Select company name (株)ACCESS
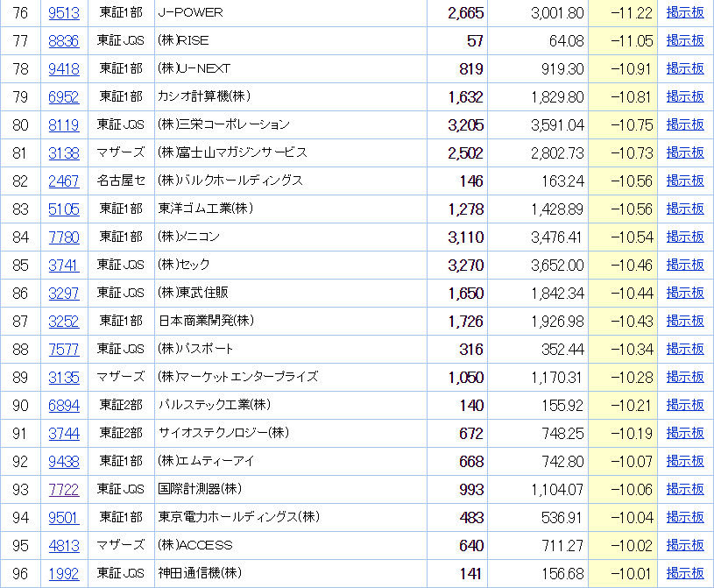This screenshot has height=588, width=714. [194, 545]
